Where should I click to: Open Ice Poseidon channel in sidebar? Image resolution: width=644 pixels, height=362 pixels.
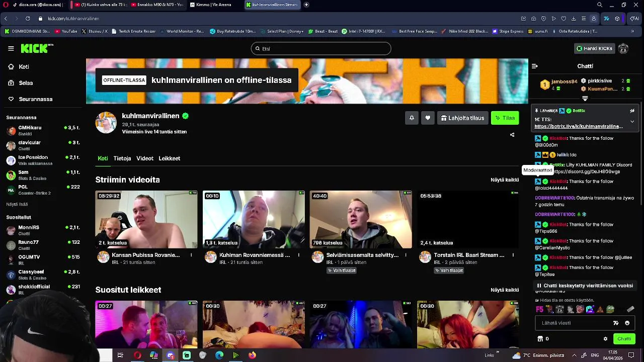(x=43, y=160)
